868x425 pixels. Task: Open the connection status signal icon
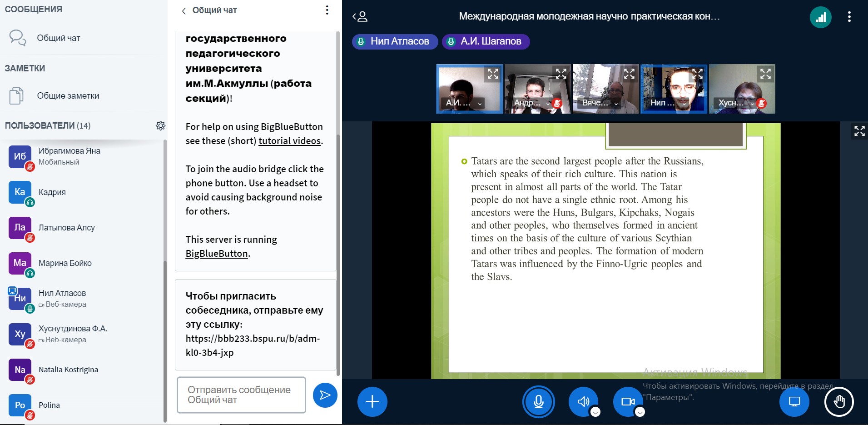820,18
